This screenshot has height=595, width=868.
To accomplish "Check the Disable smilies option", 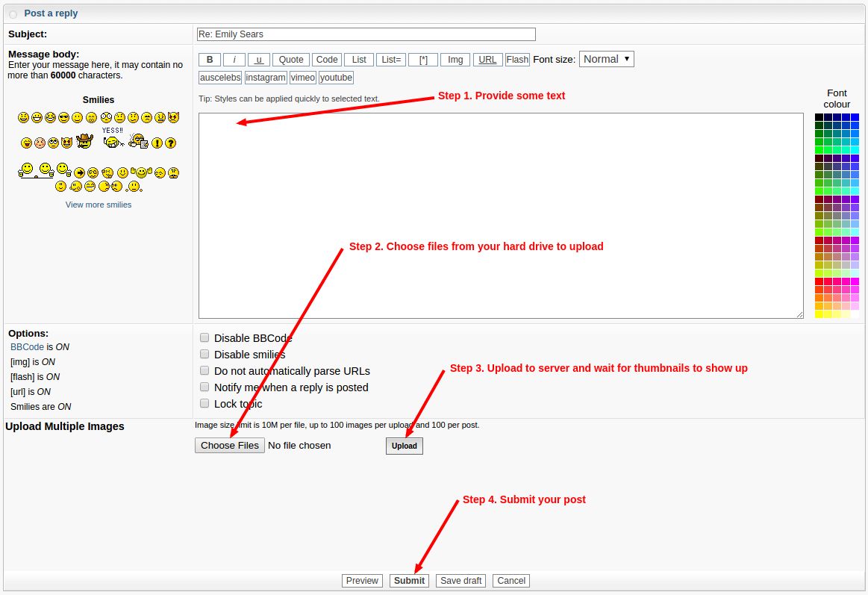I will (204, 355).
